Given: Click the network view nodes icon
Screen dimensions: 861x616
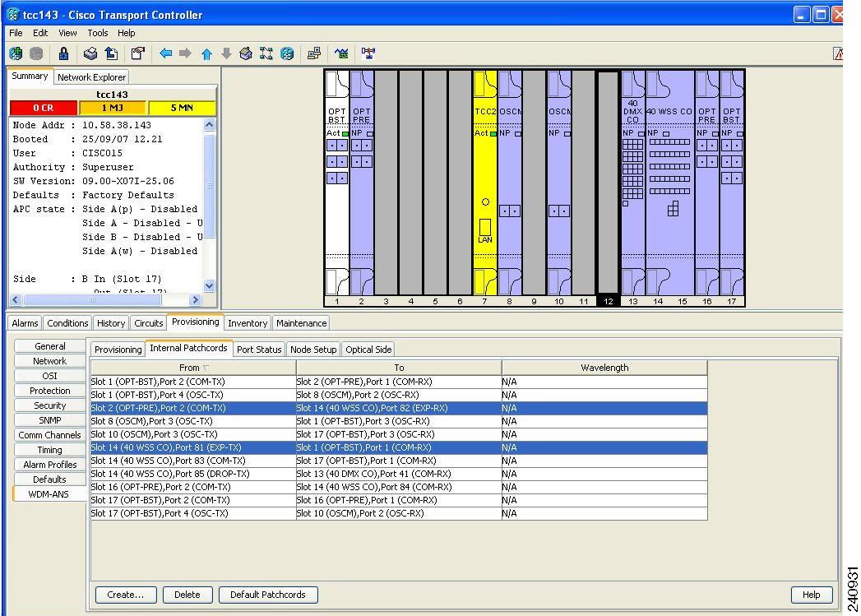Looking at the screenshot, I should coord(266,53).
